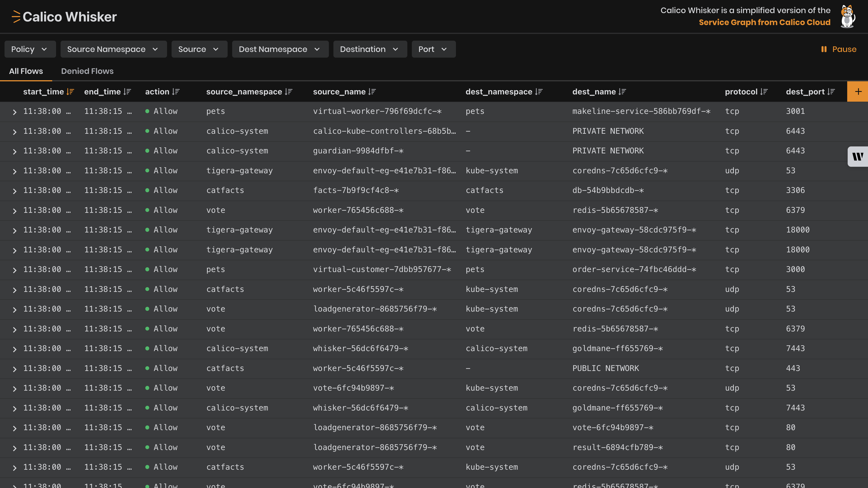The width and height of the screenshot is (868, 488).
Task: Expand the facts-7b9f9cf4c8 flow row
Action: pyautogui.click(x=14, y=191)
